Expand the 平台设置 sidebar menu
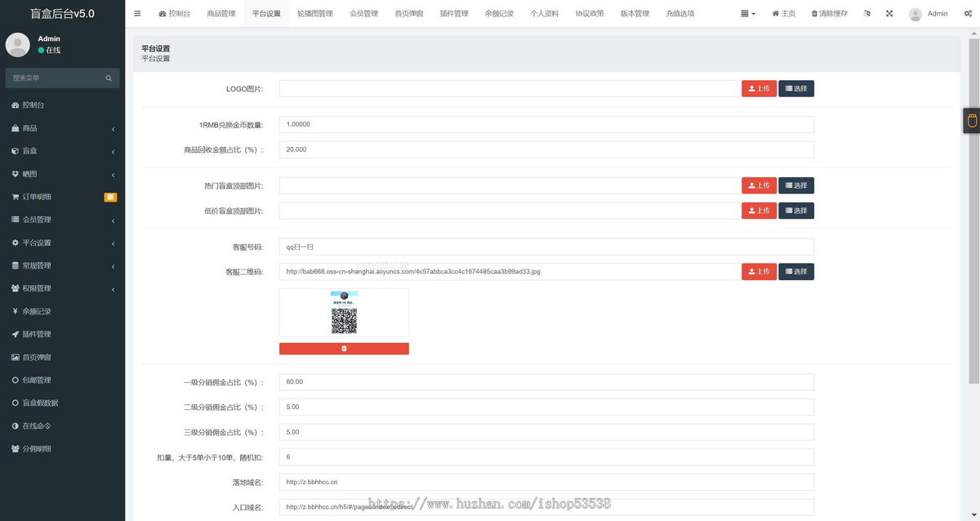Screen dimensions: 980x521 click(62, 243)
